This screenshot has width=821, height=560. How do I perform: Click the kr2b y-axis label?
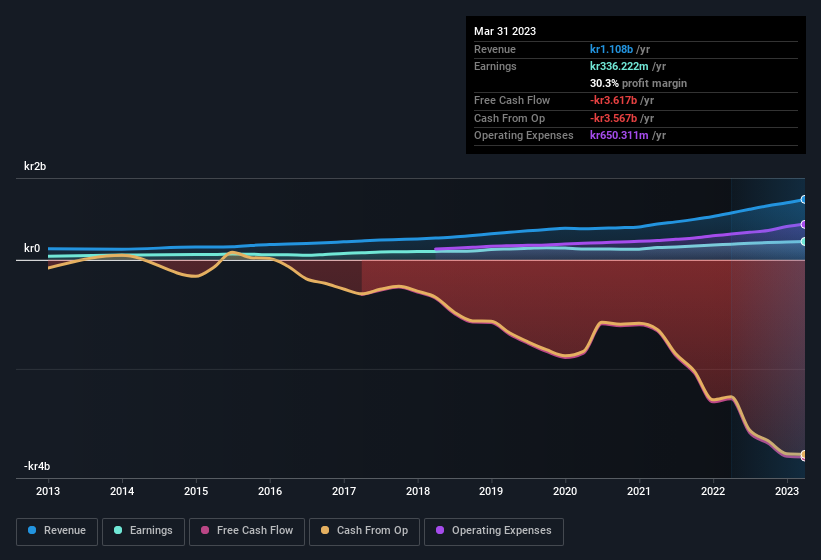[x=37, y=166]
